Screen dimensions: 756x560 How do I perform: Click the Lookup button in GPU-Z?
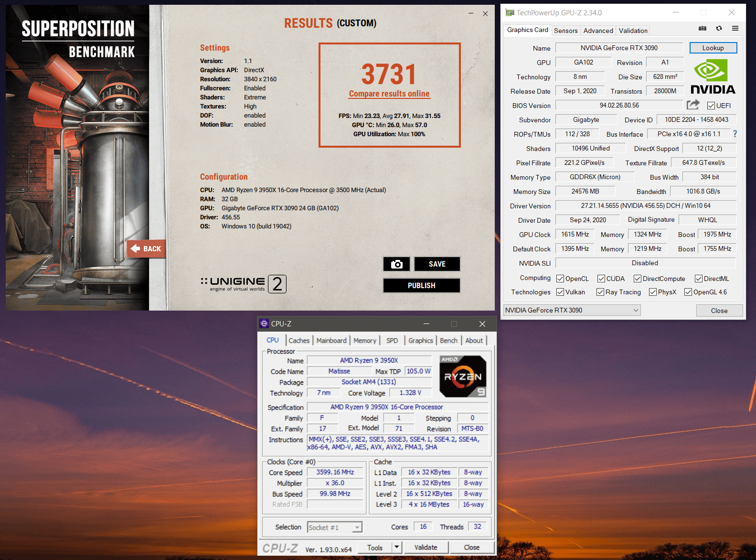(713, 48)
